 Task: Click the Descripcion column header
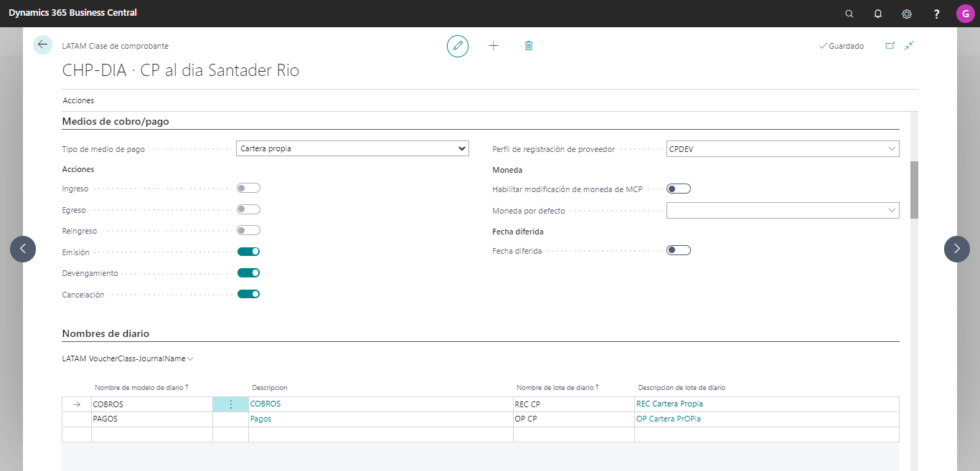click(x=269, y=387)
